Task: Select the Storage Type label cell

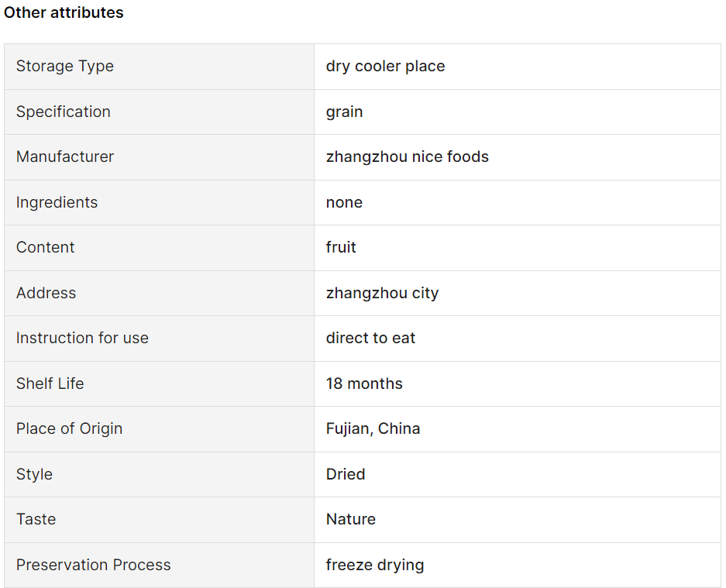Action: click(160, 67)
